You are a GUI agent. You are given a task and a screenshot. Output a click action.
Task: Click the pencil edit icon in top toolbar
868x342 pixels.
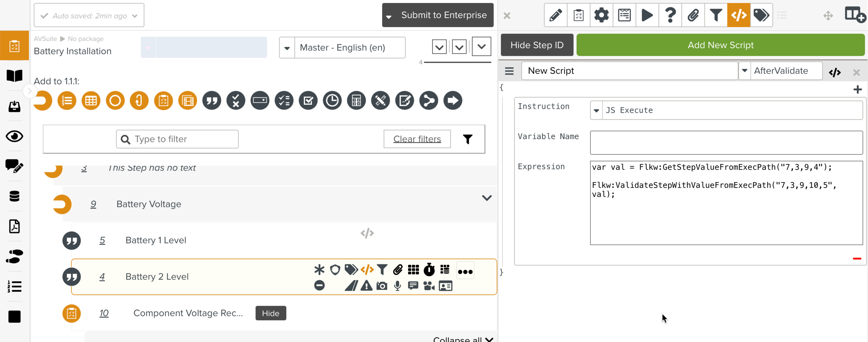click(556, 15)
